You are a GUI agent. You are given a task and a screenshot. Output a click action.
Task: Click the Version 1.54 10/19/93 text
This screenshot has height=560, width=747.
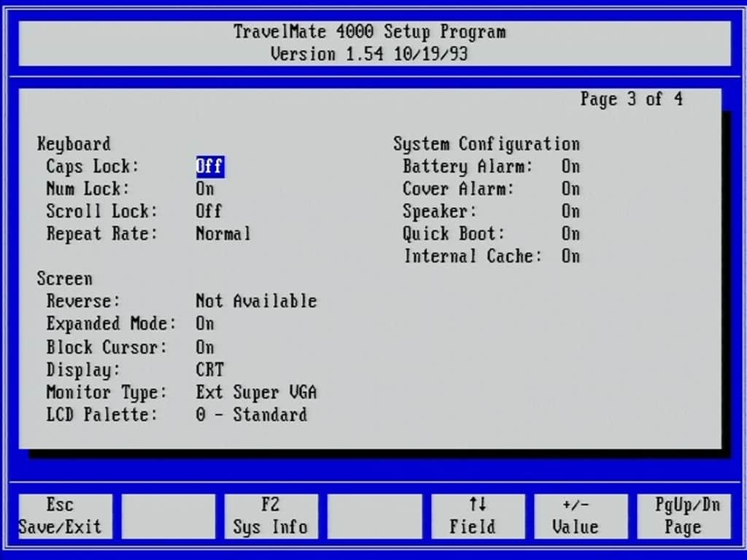click(x=369, y=53)
